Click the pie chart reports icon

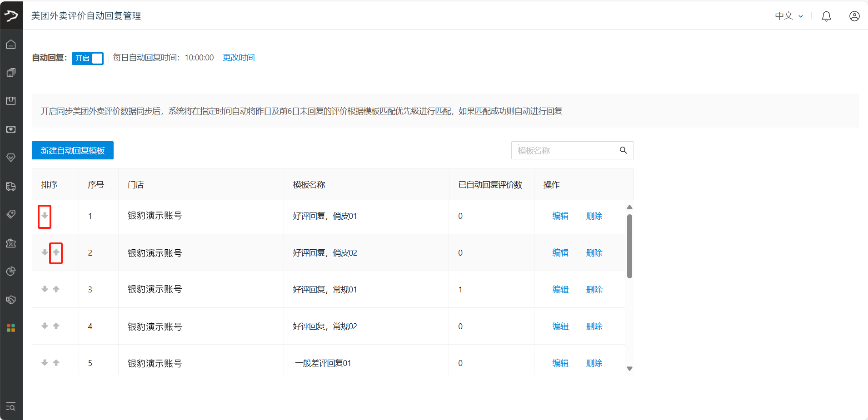pos(11,271)
